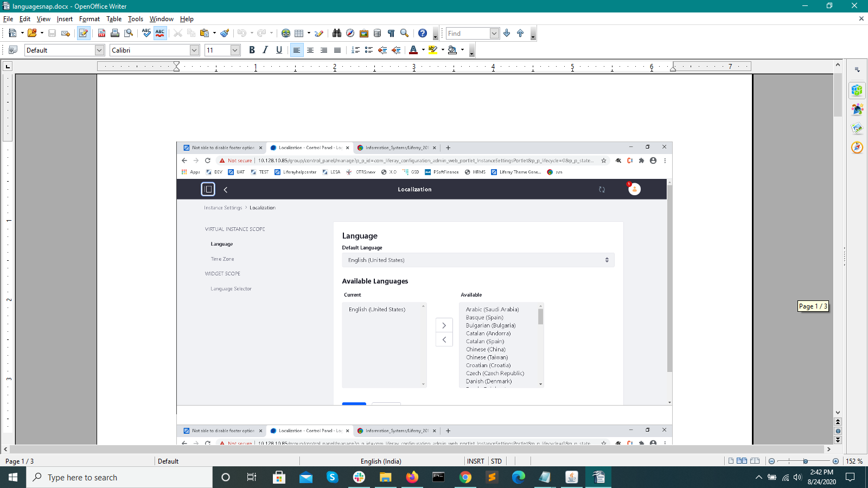Open the font size 11 dropdown

point(235,50)
